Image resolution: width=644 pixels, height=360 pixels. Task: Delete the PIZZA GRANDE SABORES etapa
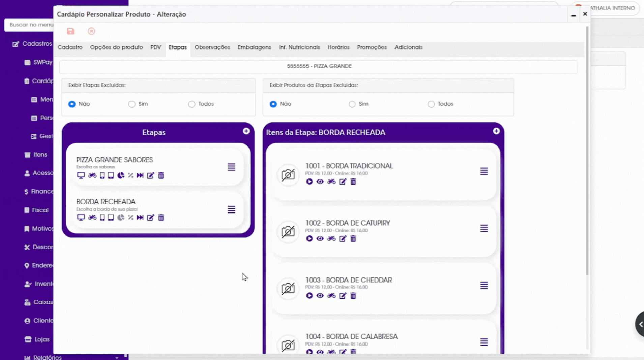(x=161, y=175)
